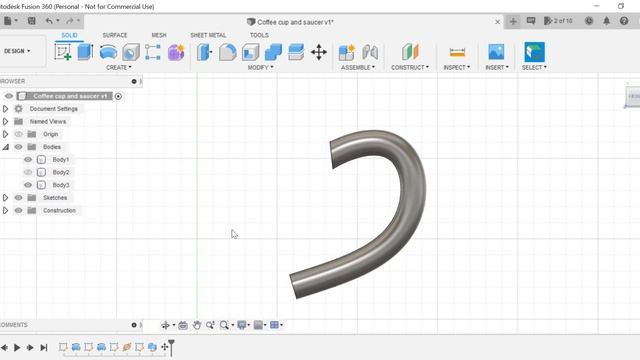
Task: Select the Hole tool
Action: point(131,52)
